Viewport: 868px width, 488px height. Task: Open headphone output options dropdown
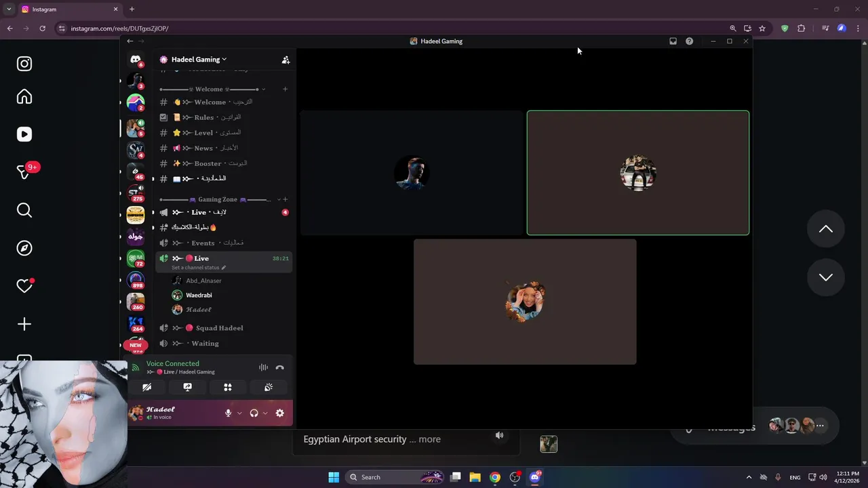[x=265, y=413]
